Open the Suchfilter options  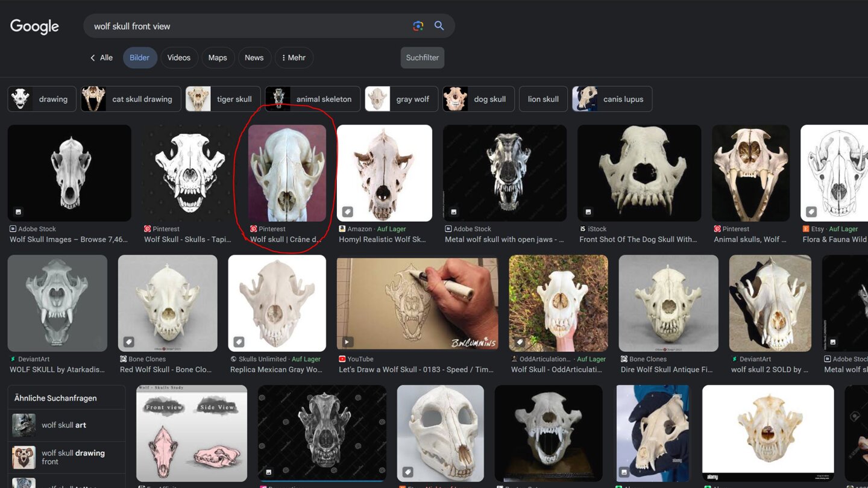point(422,58)
